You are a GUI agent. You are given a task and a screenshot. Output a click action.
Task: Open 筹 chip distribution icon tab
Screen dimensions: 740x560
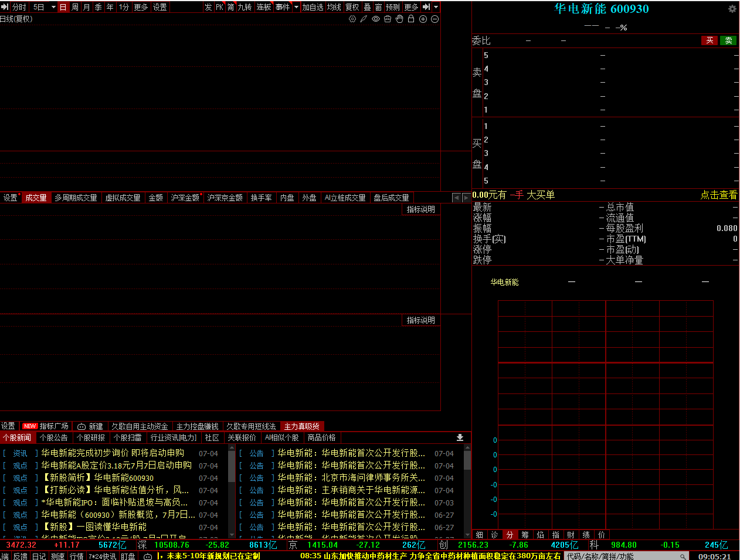point(525,535)
